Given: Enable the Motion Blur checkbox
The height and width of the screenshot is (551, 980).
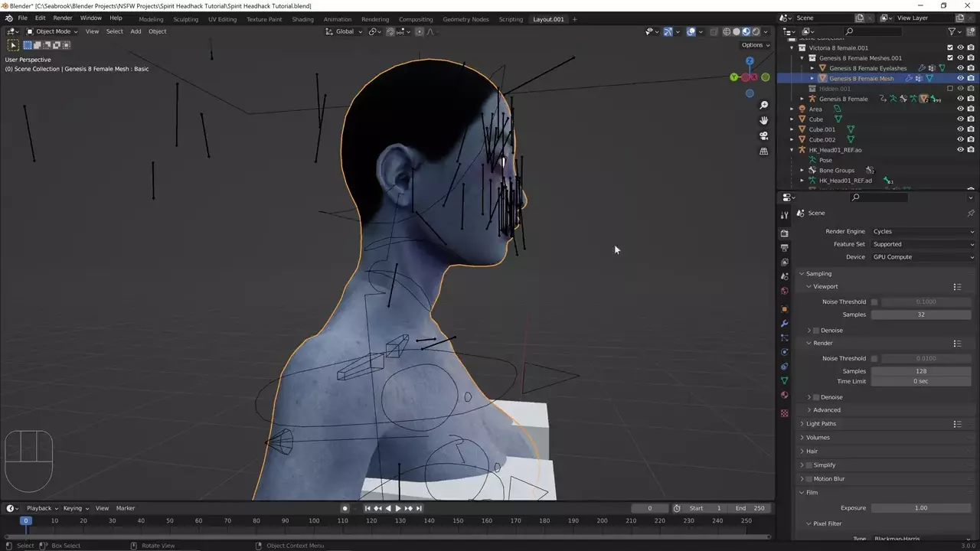Looking at the screenshot, I should point(808,479).
